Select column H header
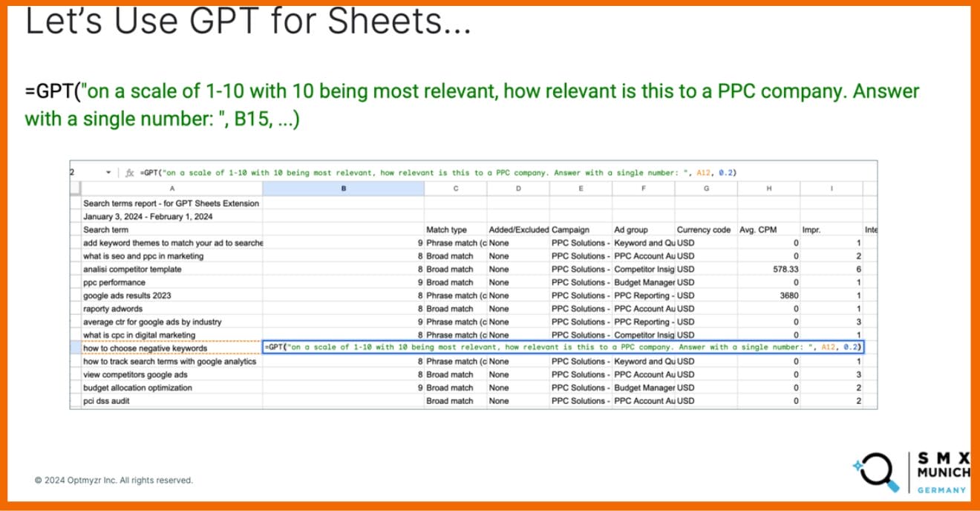The height and width of the screenshot is (511, 980). 768,189
